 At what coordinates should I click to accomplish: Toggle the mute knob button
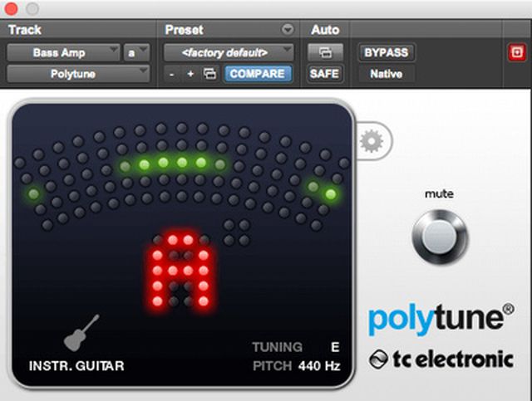440,237
